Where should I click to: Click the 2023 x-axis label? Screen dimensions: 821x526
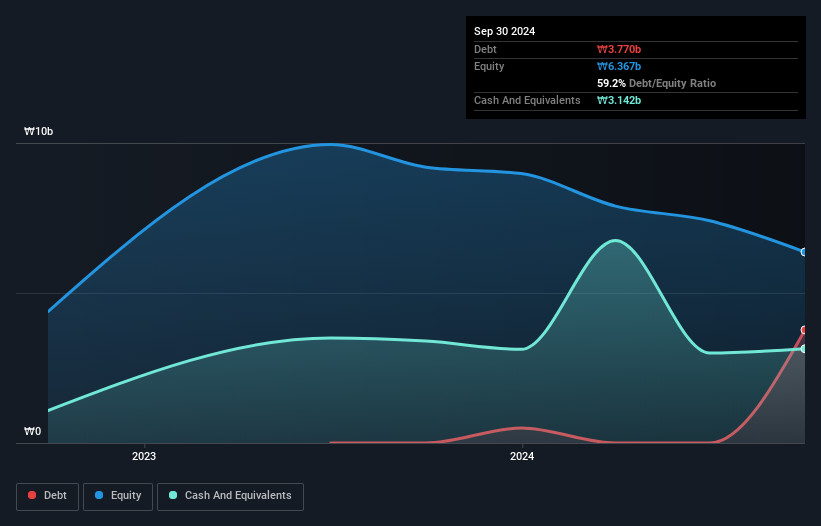coord(144,456)
